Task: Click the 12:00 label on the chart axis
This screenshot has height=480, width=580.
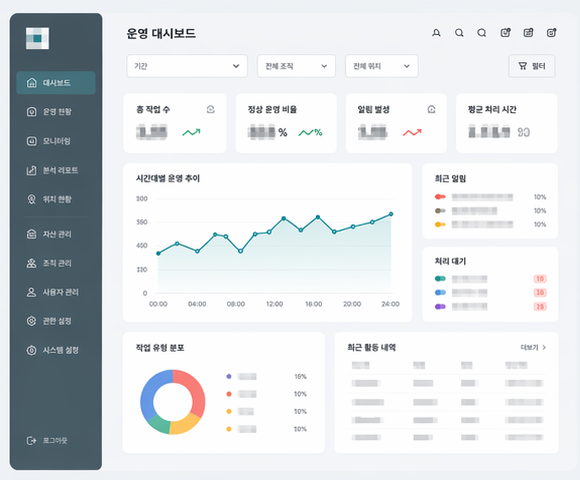Action: click(x=274, y=304)
